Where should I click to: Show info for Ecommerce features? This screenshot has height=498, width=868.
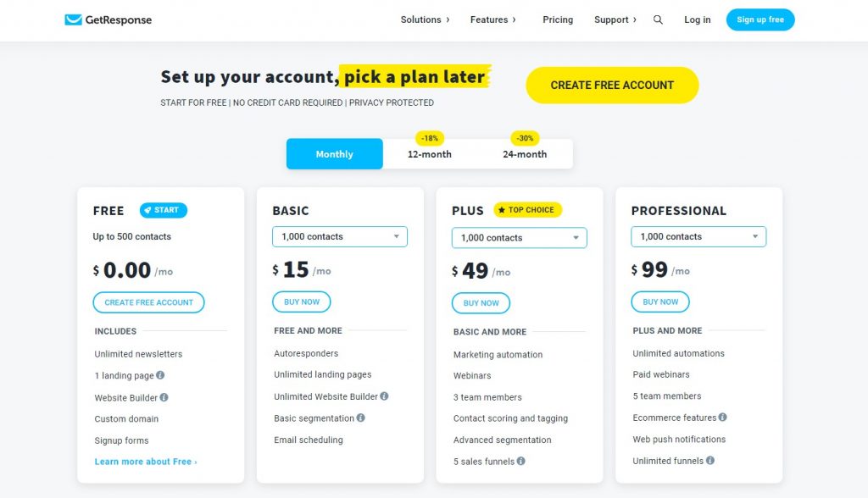tap(722, 418)
